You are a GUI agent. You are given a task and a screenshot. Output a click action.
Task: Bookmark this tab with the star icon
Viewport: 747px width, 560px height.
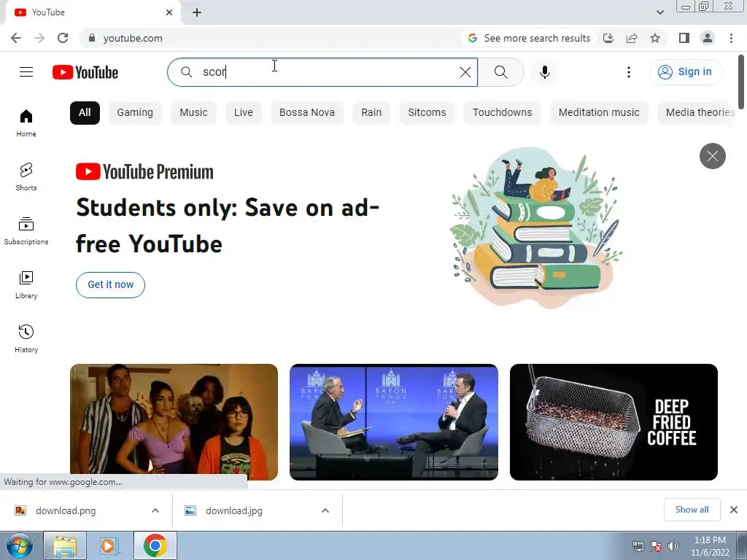pyautogui.click(x=655, y=38)
